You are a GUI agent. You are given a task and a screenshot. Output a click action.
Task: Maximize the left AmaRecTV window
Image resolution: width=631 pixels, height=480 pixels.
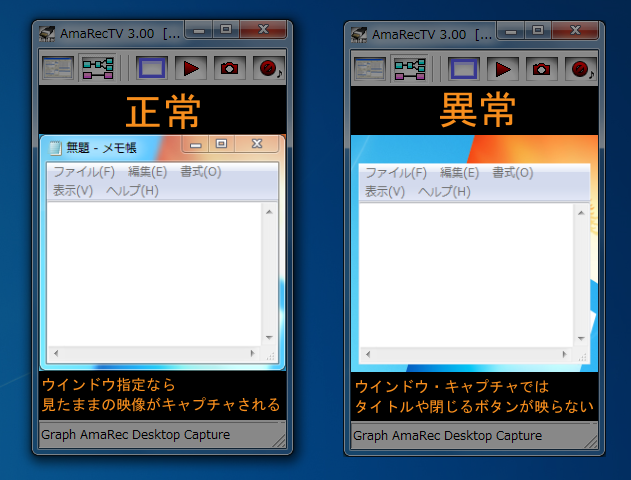coord(226,30)
